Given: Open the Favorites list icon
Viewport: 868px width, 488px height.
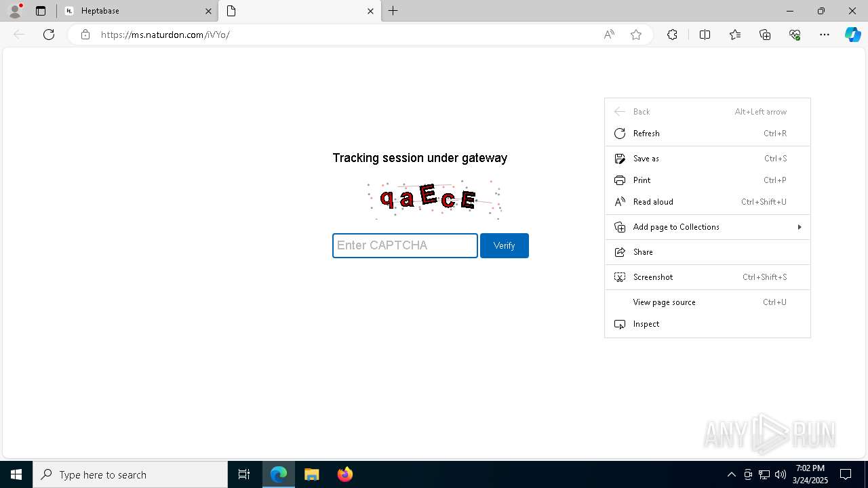Looking at the screenshot, I should pos(735,35).
